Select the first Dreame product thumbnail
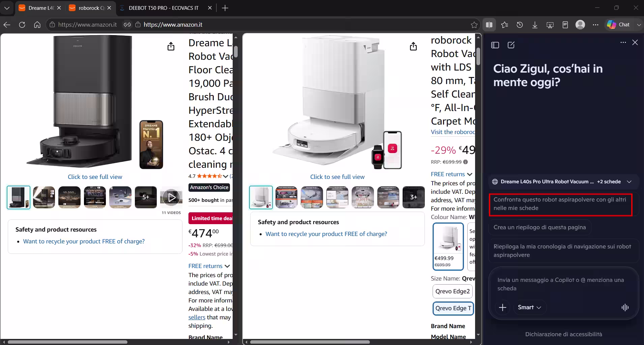644x345 pixels. (x=19, y=197)
